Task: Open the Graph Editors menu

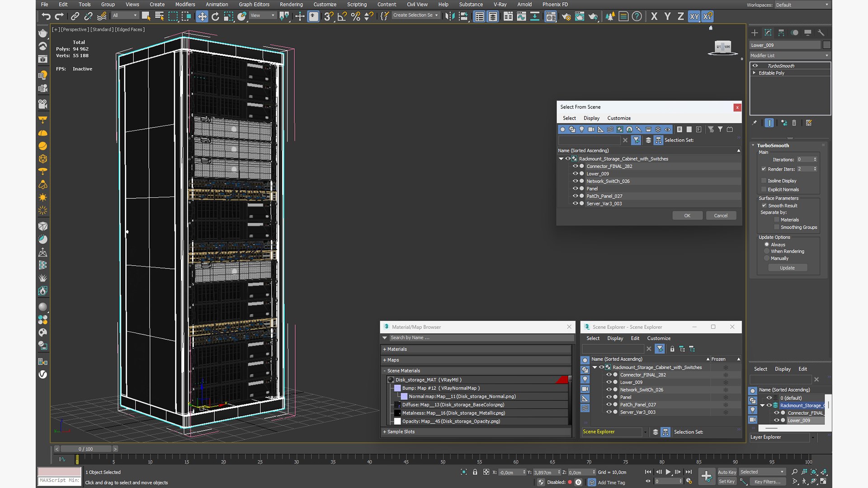Action: 254,5
